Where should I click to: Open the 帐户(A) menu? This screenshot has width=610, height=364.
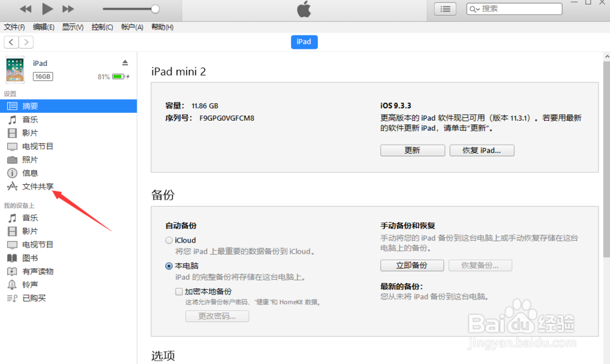[x=132, y=27]
